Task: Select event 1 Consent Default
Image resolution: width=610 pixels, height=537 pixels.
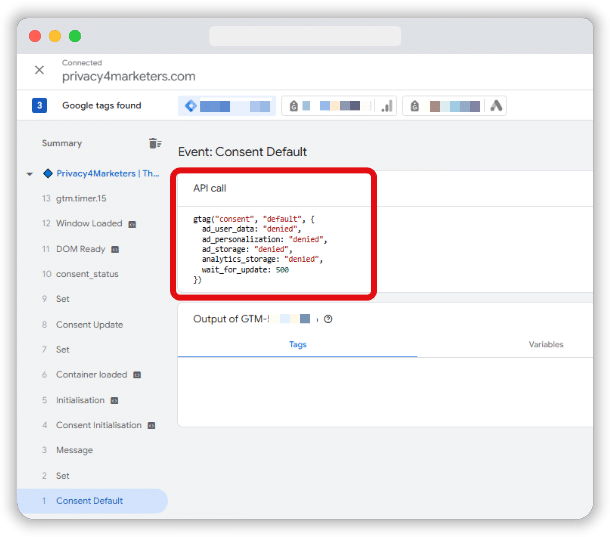Action: click(x=92, y=501)
